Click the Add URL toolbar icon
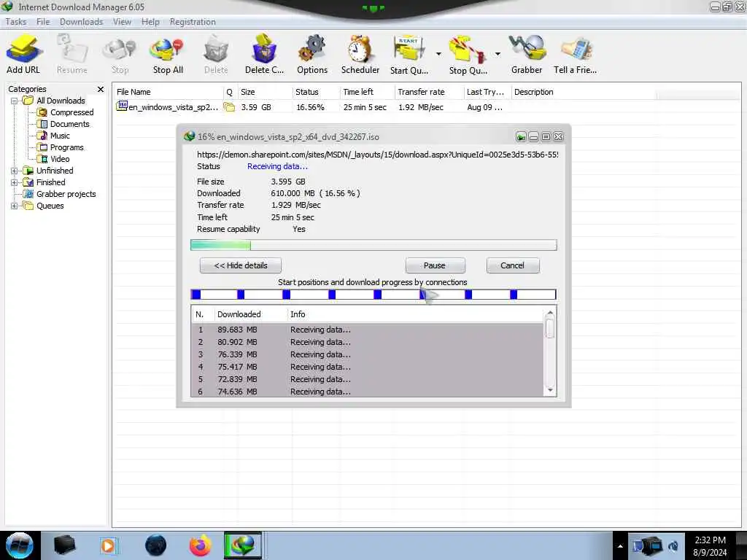The height and width of the screenshot is (560, 747). (23, 54)
